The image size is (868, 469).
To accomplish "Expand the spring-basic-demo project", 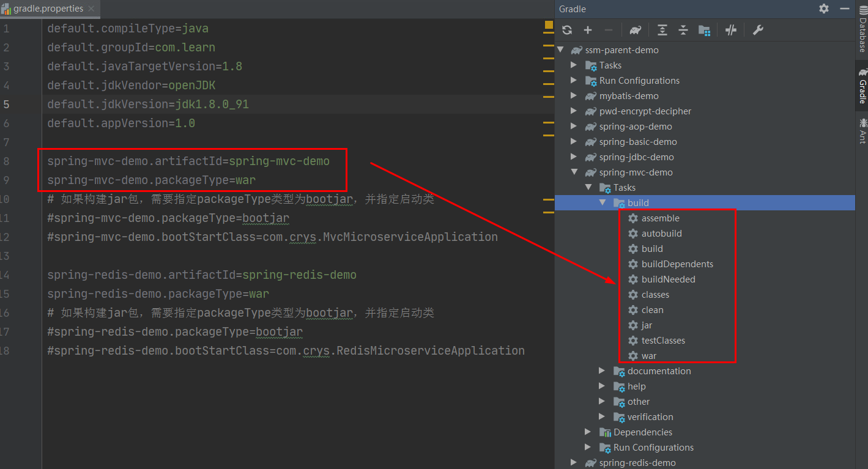I will [x=573, y=142].
